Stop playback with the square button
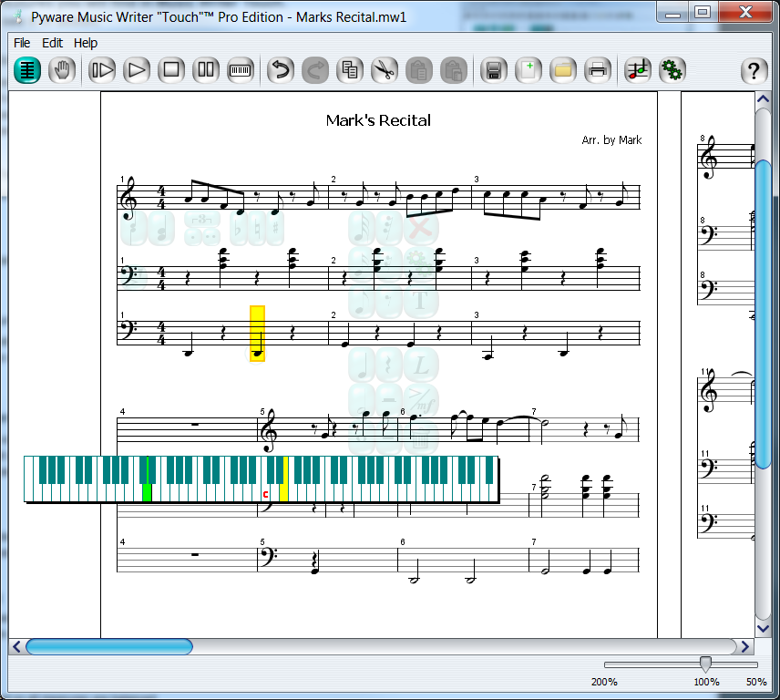The image size is (780, 700). [171, 70]
